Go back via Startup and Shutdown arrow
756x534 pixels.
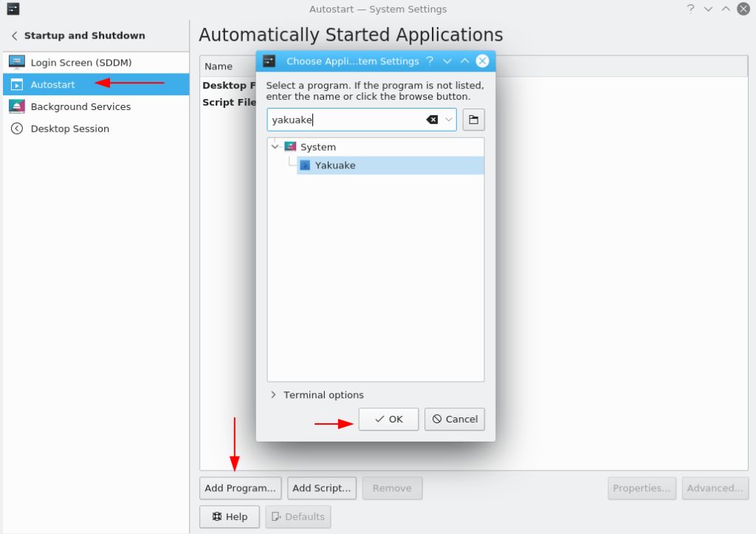point(15,35)
